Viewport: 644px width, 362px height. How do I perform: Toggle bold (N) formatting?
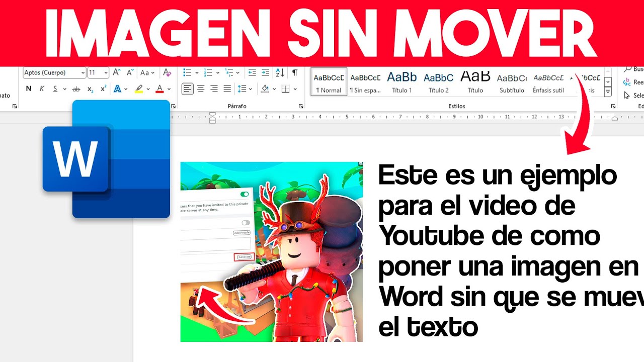pos(29,89)
